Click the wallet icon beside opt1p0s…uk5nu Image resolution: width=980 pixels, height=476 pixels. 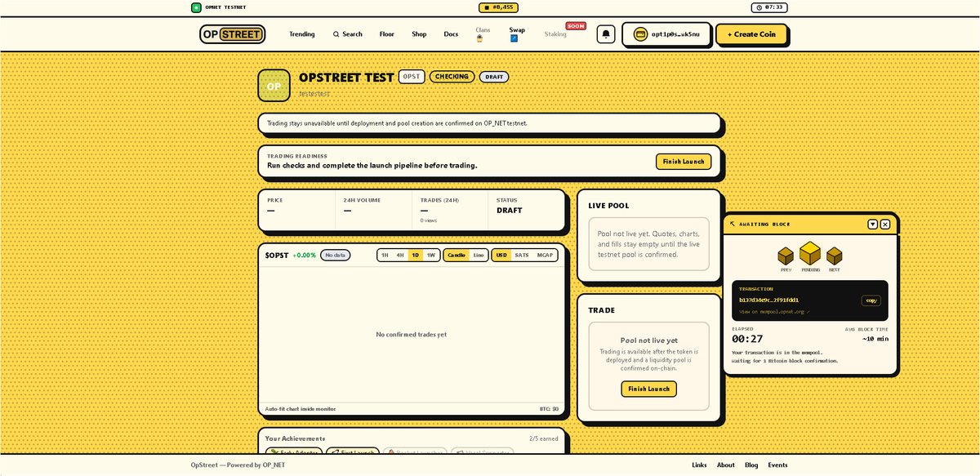pos(640,34)
